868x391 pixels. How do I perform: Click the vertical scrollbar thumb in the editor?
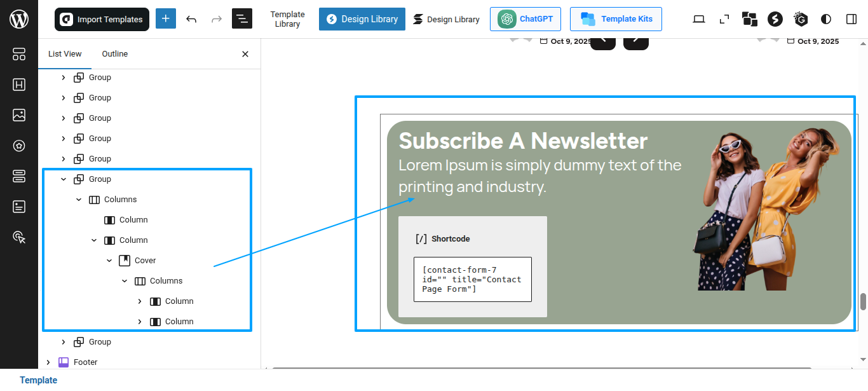[863, 301]
